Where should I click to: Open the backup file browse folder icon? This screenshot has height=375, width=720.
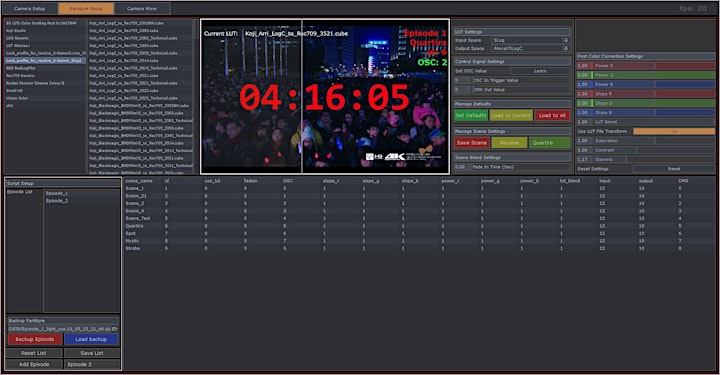[115, 329]
